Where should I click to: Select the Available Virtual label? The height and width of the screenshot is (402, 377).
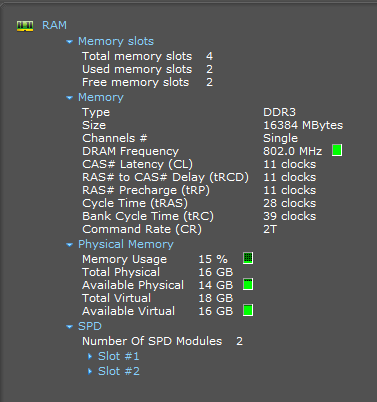[128, 311]
